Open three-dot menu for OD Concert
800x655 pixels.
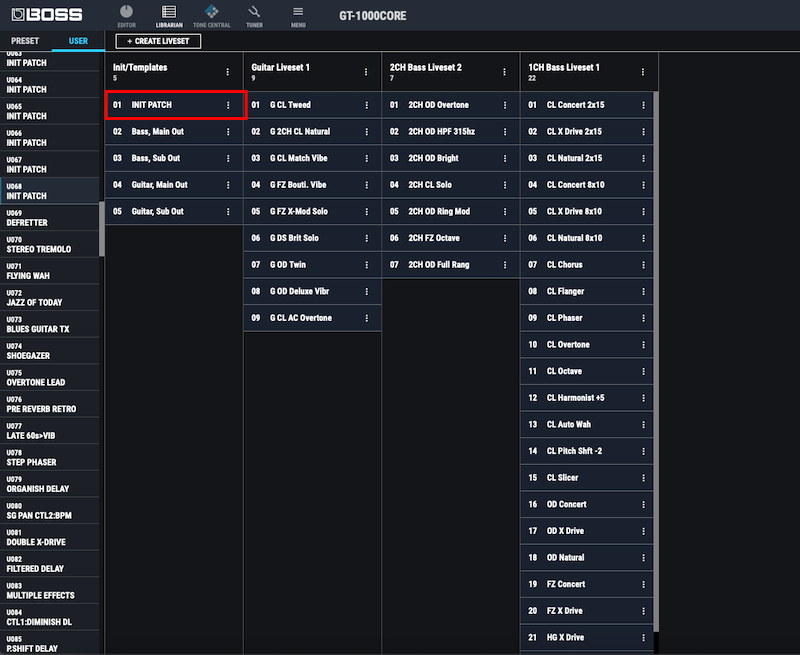pyautogui.click(x=643, y=505)
